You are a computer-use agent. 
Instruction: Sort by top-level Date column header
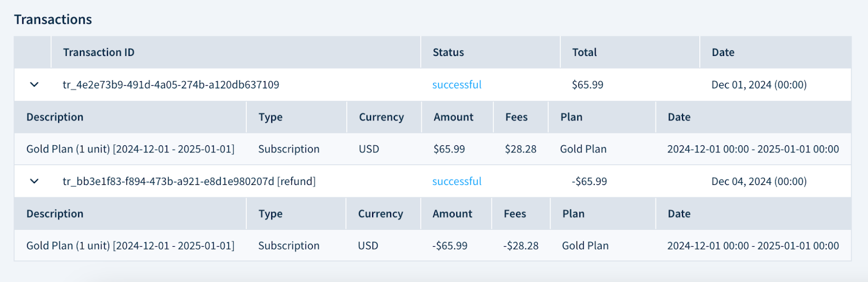[x=723, y=53]
